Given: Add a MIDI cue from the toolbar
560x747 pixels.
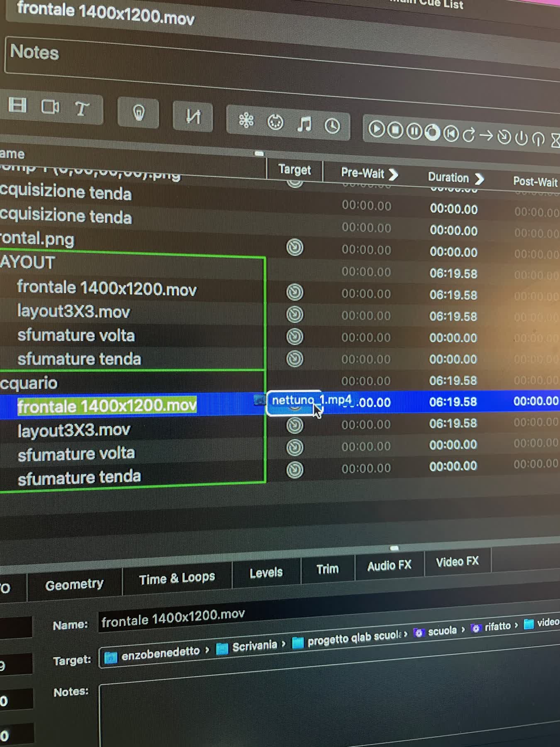Looking at the screenshot, I should click(x=275, y=122).
